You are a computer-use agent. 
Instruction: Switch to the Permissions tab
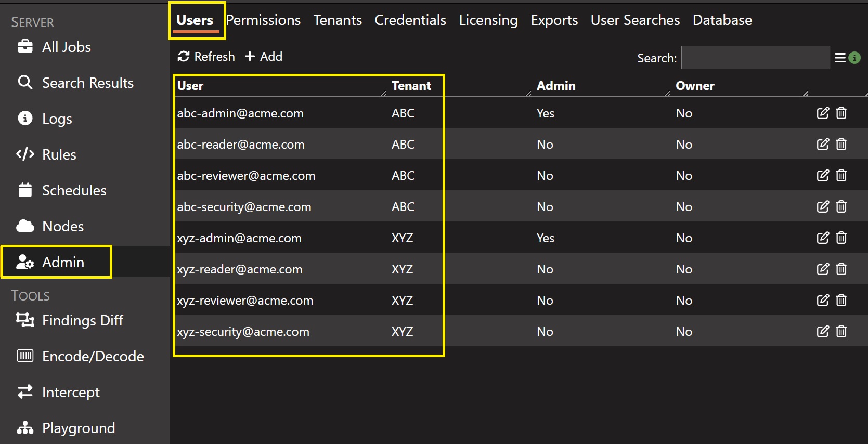click(x=263, y=20)
